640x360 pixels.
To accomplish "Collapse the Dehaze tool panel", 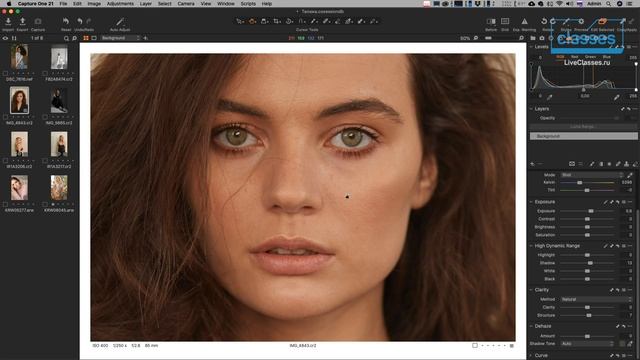I will coord(531,326).
